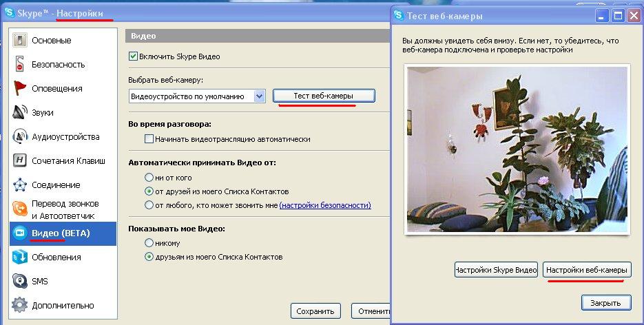Open Дополнительно gear icon
This screenshot has height=325, width=644.
(20, 305)
